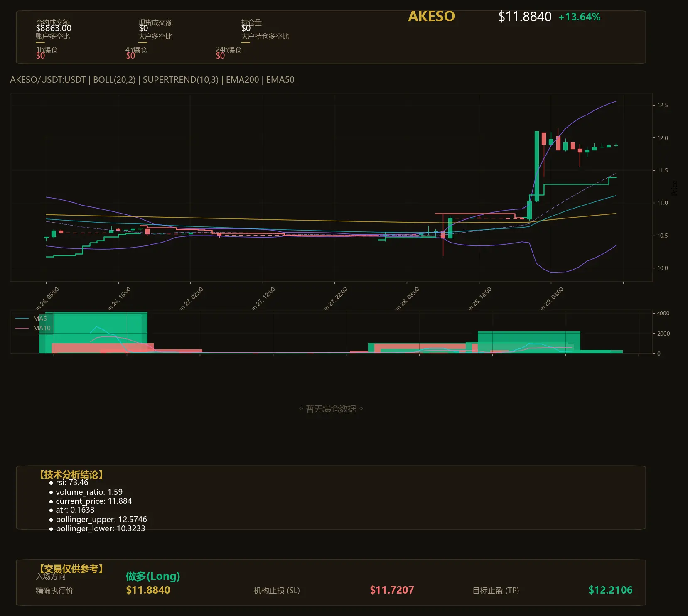Click the MA5 legend entry
Viewport: 688px width, 616px height.
click(31, 319)
